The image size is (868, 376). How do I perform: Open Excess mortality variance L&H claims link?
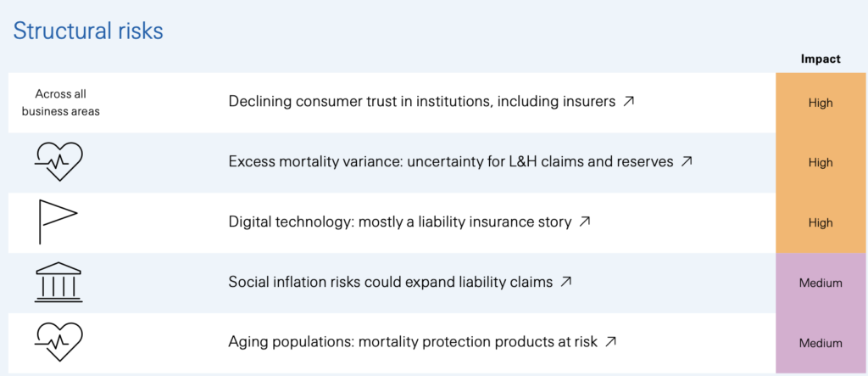[451, 162]
